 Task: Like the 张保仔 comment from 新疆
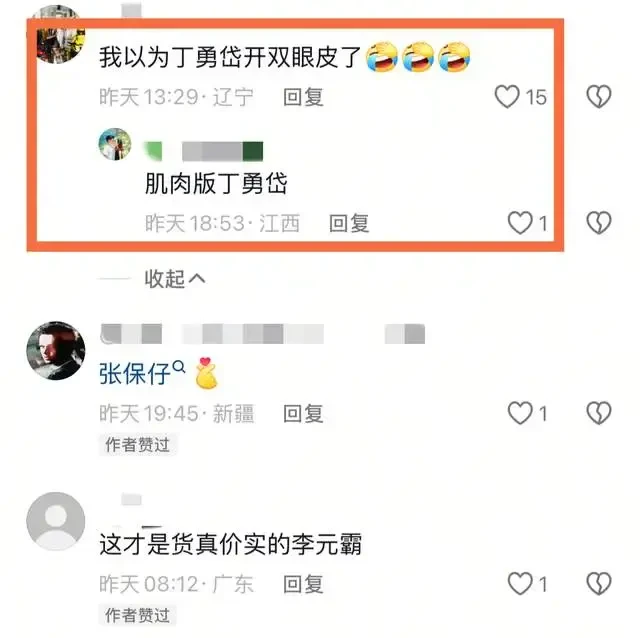[520, 413]
